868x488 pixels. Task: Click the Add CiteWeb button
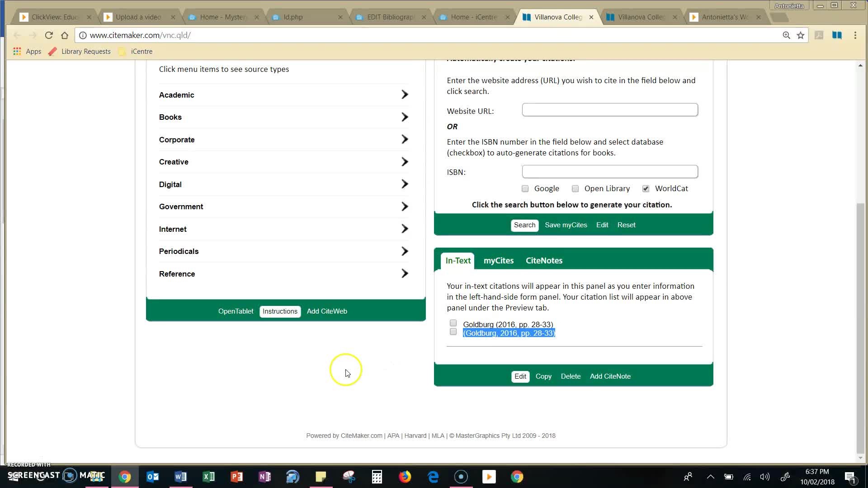click(x=326, y=311)
